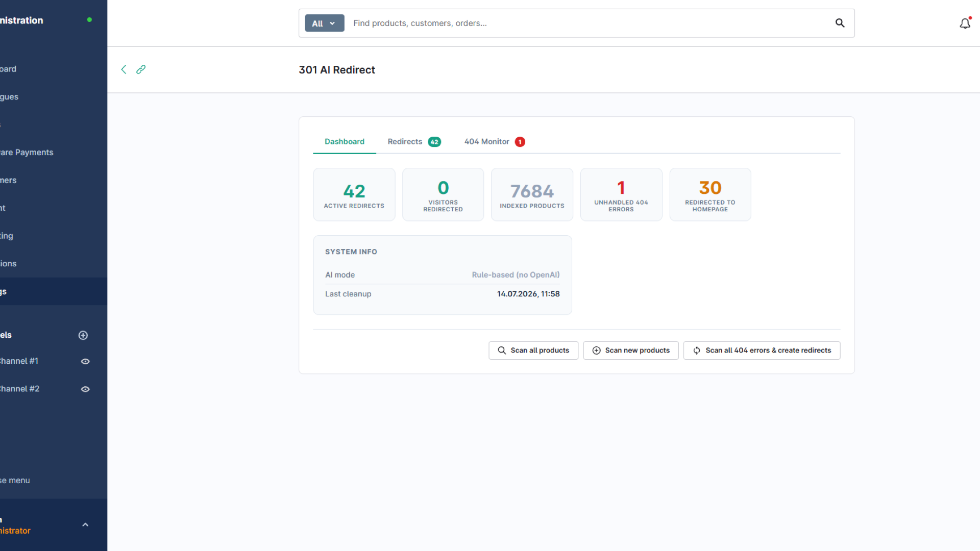Open the 404 Monitor tab
Viewport: 980px width, 551px height.
tap(494, 142)
